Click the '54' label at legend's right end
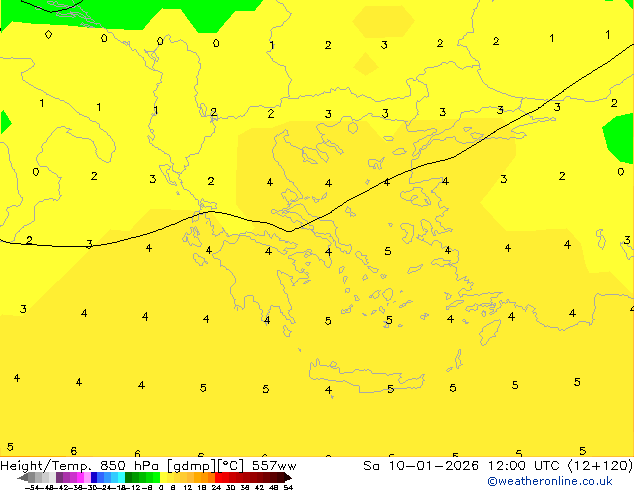Image resolution: width=634 pixels, height=490 pixels. [288, 487]
